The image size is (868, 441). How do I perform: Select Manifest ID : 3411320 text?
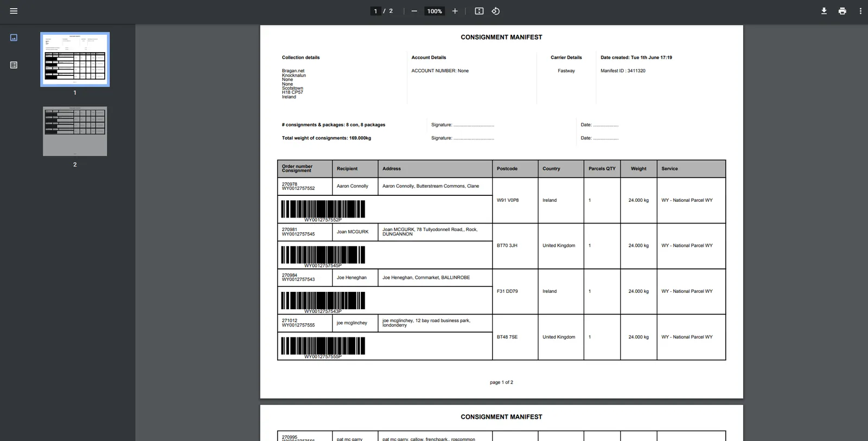[x=623, y=71]
